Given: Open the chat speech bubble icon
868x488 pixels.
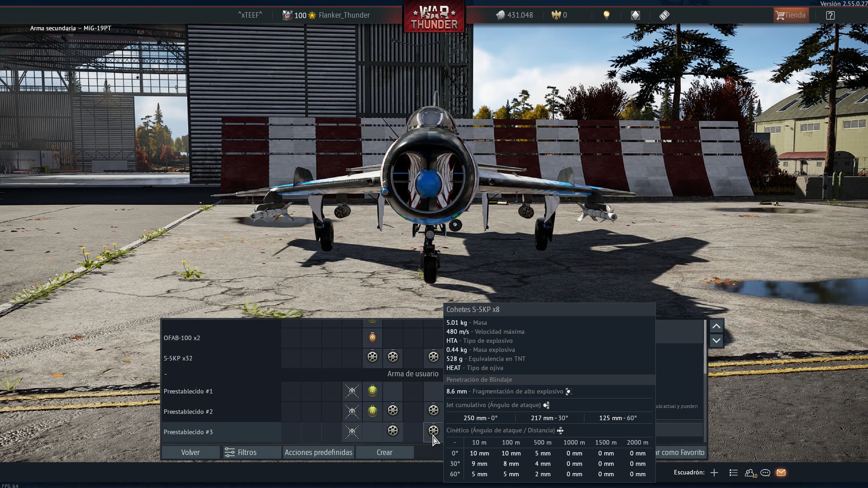Looking at the screenshot, I should click(x=765, y=473).
